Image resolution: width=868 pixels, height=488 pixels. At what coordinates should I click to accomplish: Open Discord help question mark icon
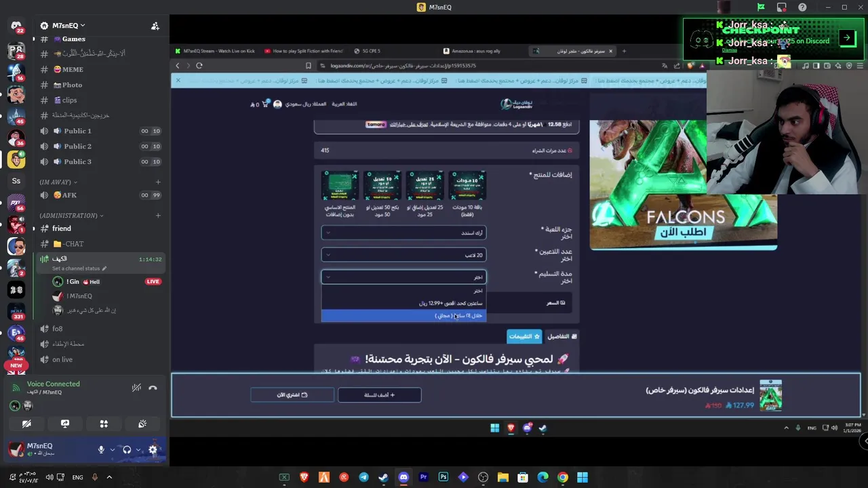[x=802, y=7]
